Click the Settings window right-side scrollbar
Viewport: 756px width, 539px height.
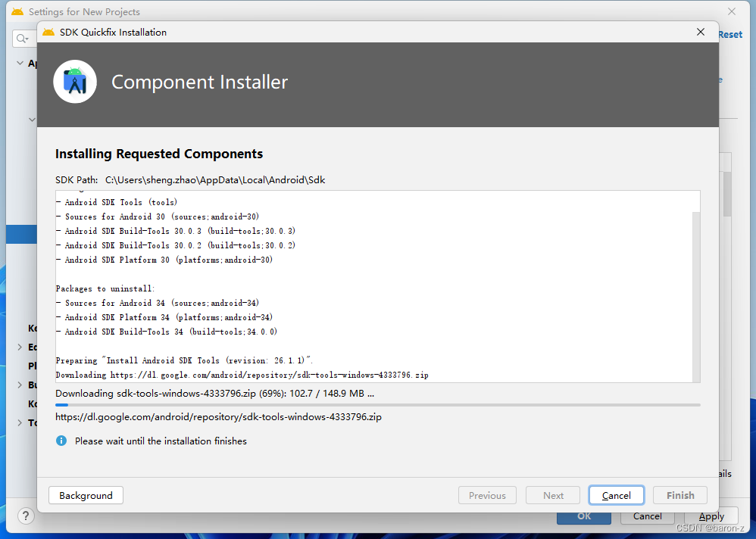pyautogui.click(x=727, y=194)
